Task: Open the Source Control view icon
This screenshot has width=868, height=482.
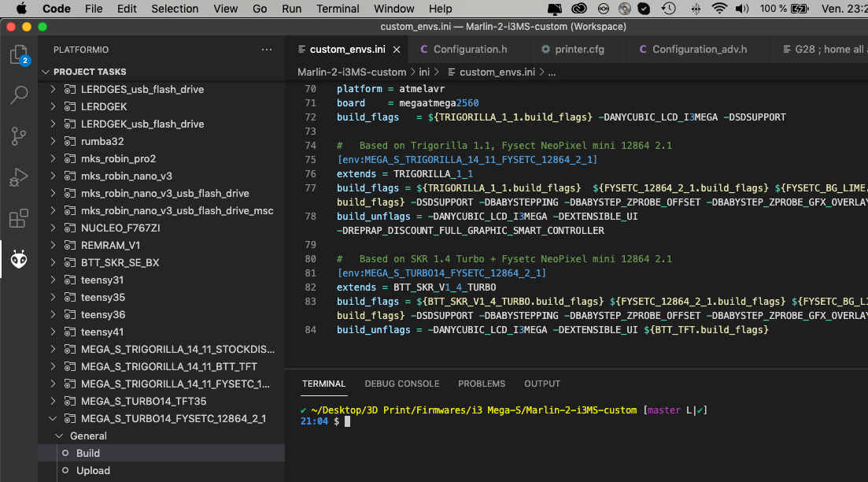Action: 19,135
